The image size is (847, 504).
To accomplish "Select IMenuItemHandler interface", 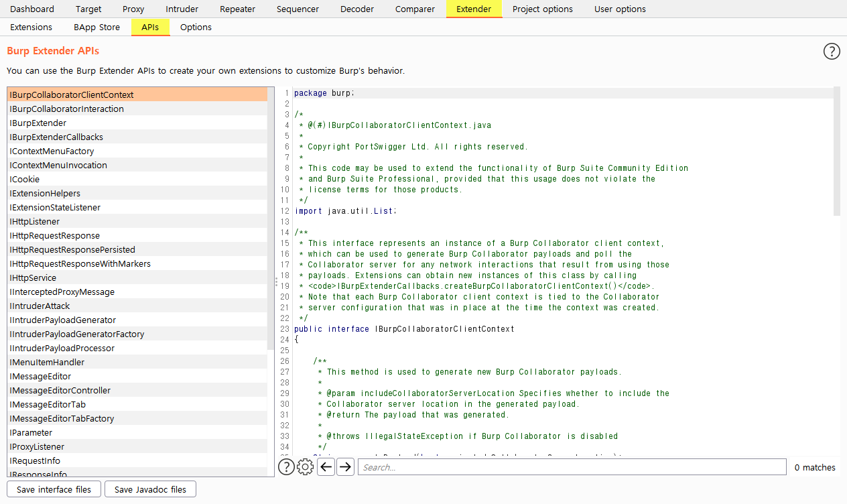I will (137, 362).
